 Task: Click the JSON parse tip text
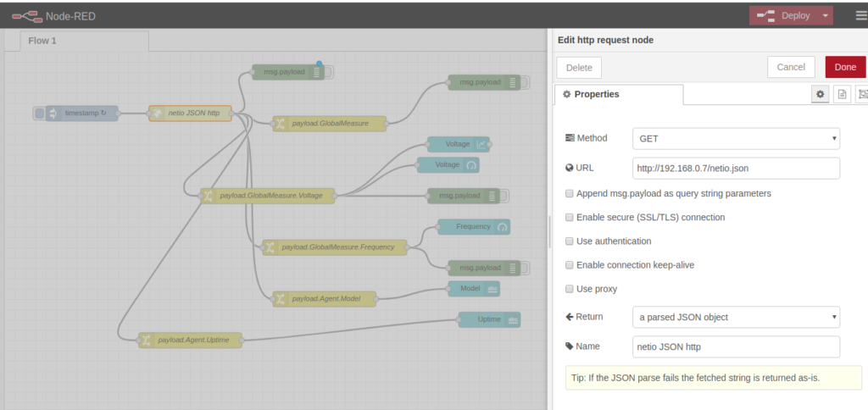point(695,379)
